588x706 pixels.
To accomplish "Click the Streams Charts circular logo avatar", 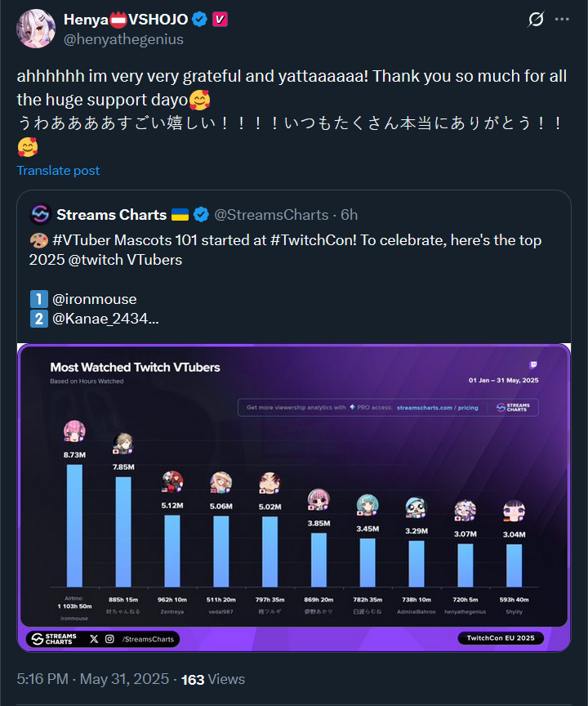I will [x=41, y=215].
